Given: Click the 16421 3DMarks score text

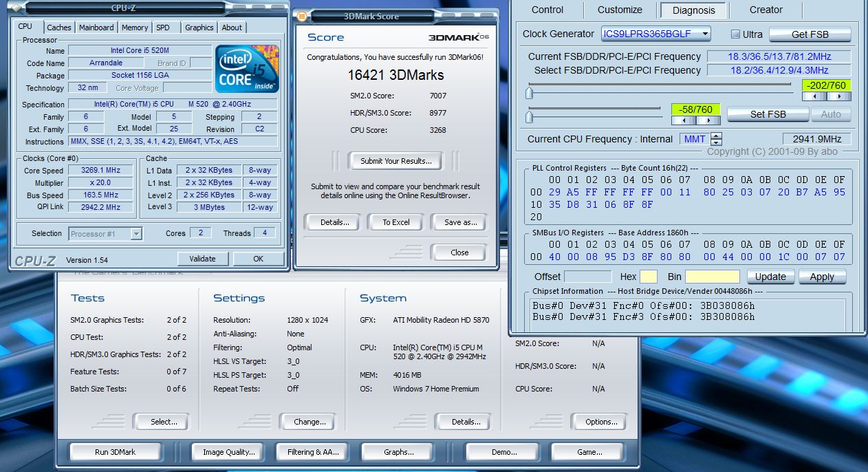Looking at the screenshot, I should coord(395,75).
